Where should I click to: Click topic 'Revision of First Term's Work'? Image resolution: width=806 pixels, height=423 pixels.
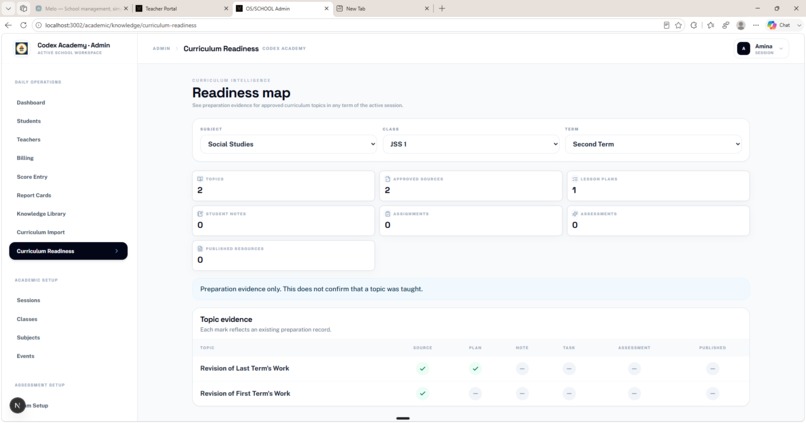click(x=245, y=393)
